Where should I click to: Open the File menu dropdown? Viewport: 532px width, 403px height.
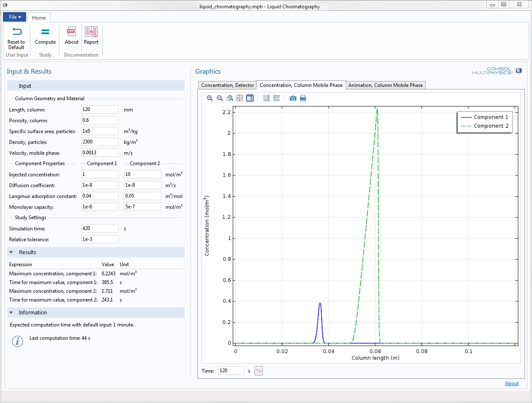tap(15, 17)
